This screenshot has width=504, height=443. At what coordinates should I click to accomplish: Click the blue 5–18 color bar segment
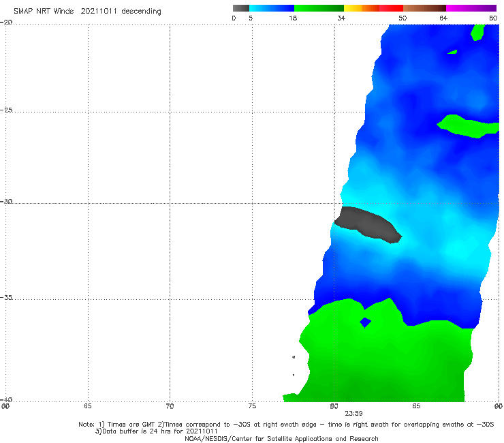(x=272, y=8)
